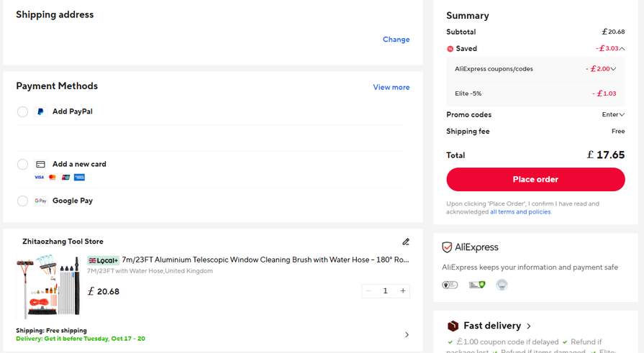Open the Zhitaozhang Tool Store name
This screenshot has height=353, width=644.
63,242
